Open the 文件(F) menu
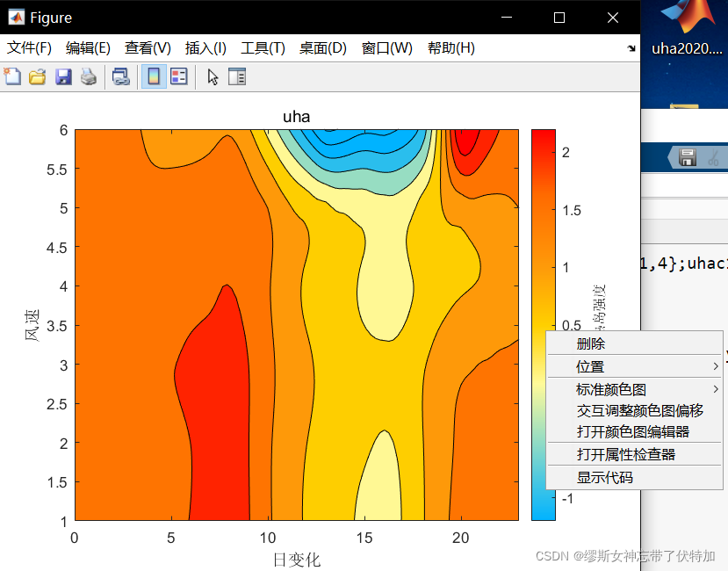The image size is (728, 571). point(29,47)
